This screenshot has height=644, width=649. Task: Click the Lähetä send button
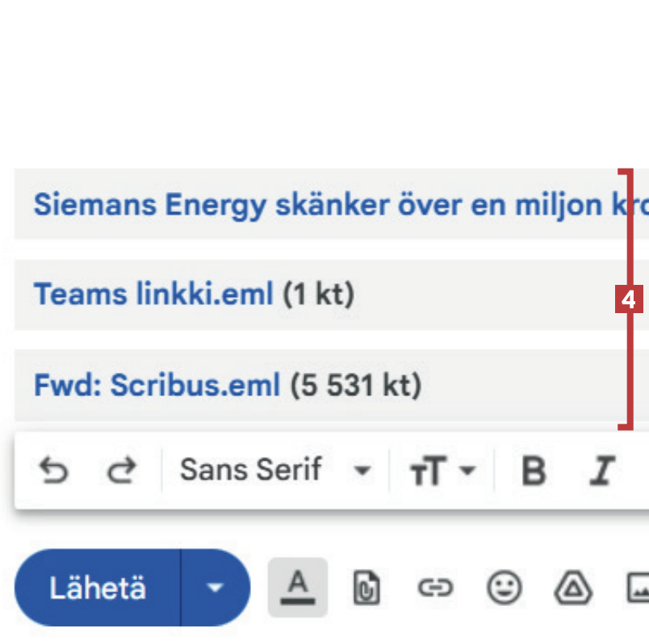98,588
